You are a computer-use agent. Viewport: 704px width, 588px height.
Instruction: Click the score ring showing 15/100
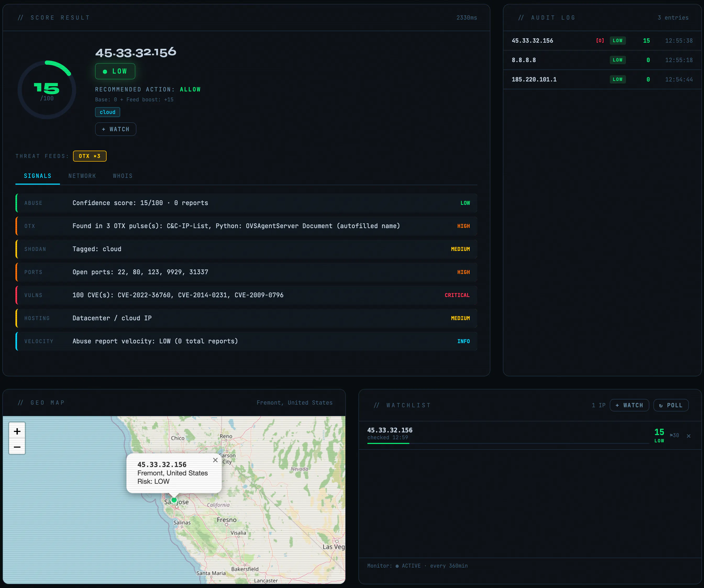(x=47, y=90)
